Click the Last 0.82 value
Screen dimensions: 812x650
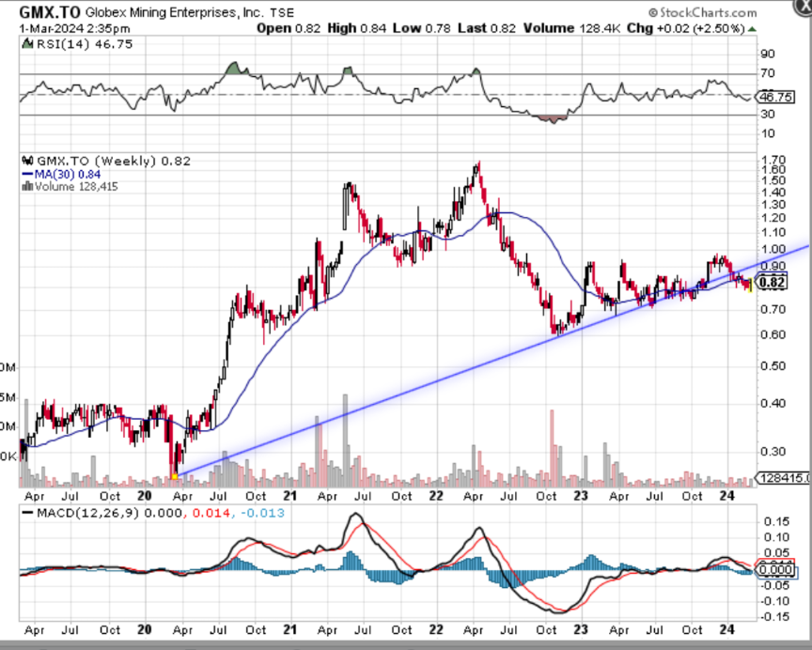click(487, 28)
